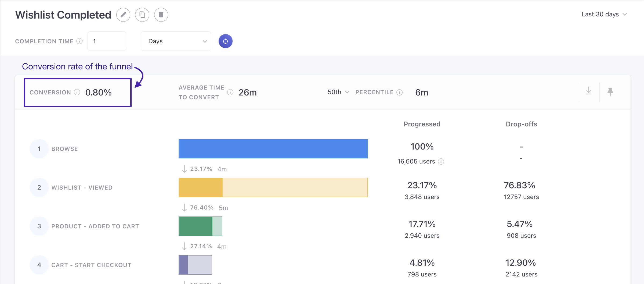Select step 2 Wishlist - Viewed
Image resolution: width=644 pixels, height=284 pixels.
pos(71,187)
